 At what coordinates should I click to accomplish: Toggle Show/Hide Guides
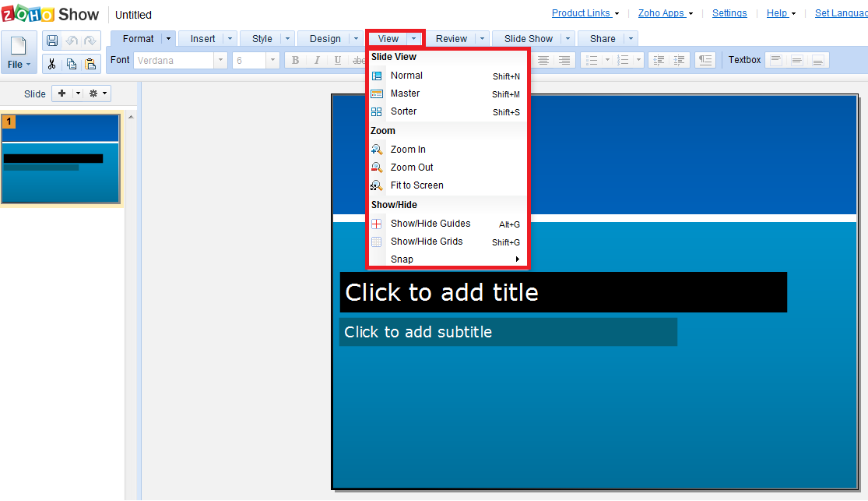coord(446,224)
